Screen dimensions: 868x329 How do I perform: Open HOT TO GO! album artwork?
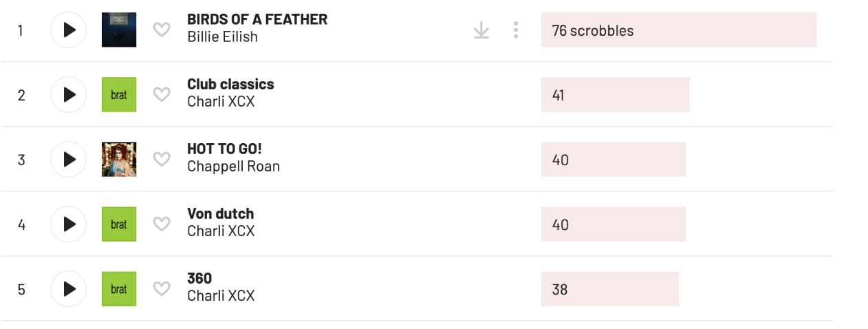(x=119, y=159)
